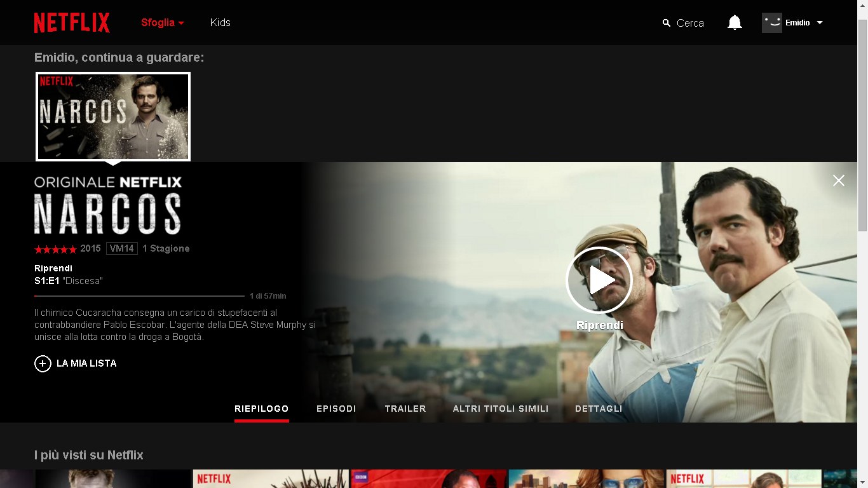
Task: Click the VM14 maturity rating badge
Action: 122,248
